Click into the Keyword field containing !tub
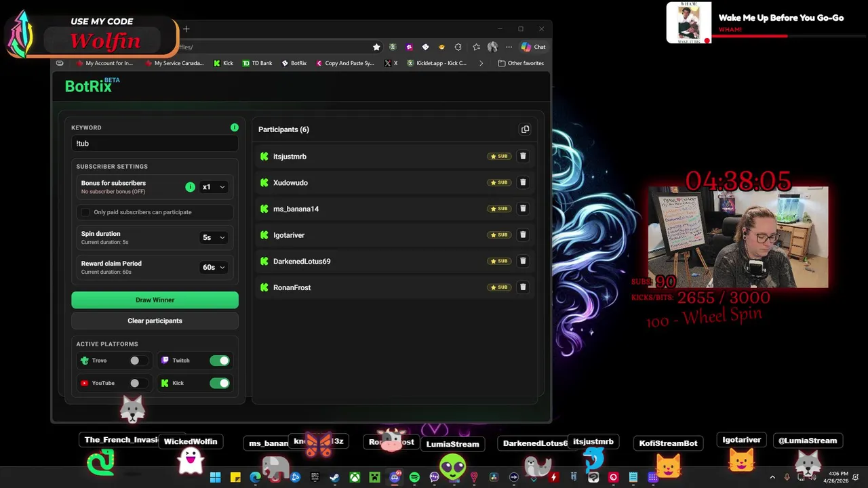 155,144
